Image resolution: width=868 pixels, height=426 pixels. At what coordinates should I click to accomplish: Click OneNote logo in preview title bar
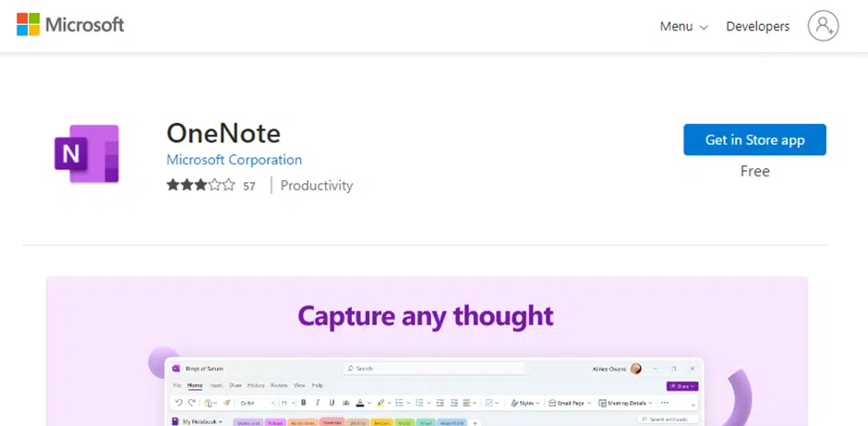(176, 369)
